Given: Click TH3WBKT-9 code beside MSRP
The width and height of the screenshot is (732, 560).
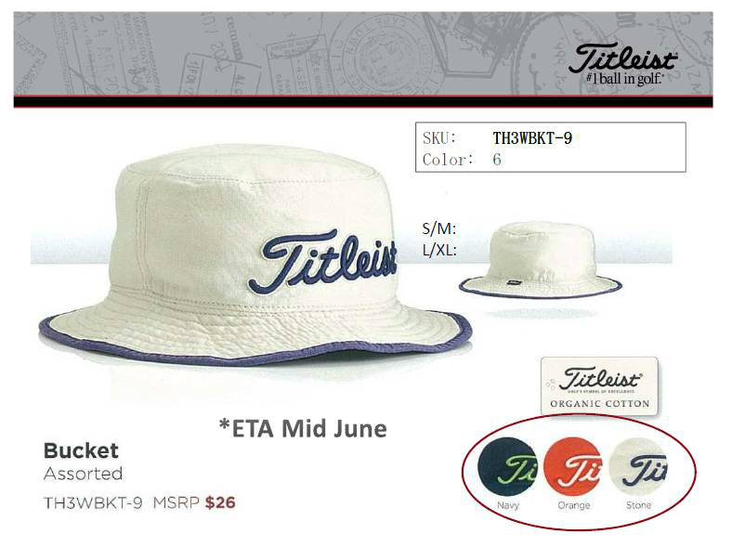Looking at the screenshot, I should click(93, 502).
